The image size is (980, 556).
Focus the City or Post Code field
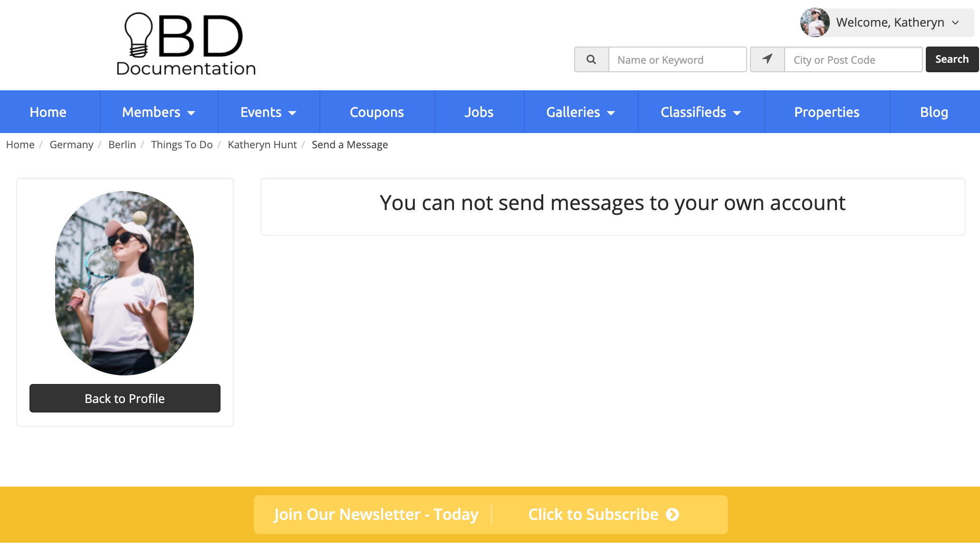853,60
